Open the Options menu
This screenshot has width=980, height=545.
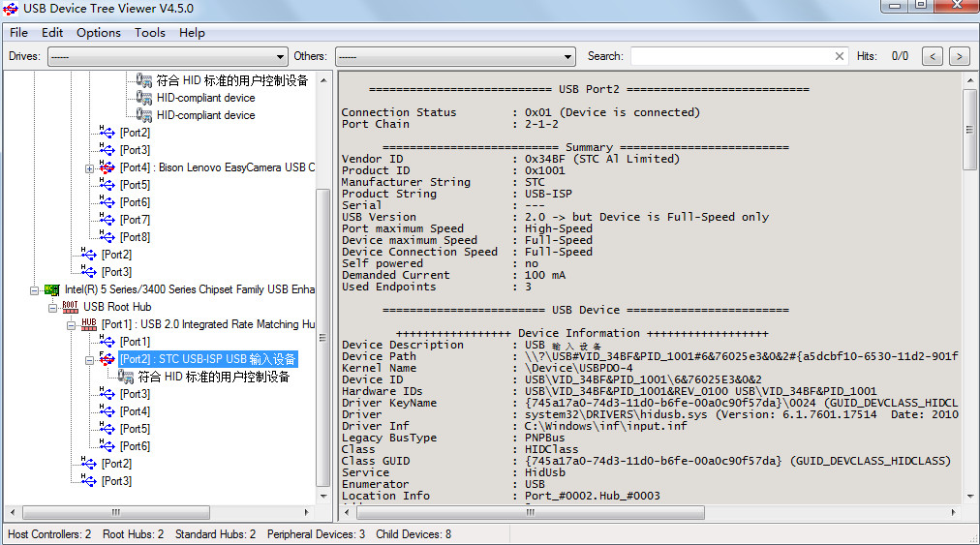point(99,33)
